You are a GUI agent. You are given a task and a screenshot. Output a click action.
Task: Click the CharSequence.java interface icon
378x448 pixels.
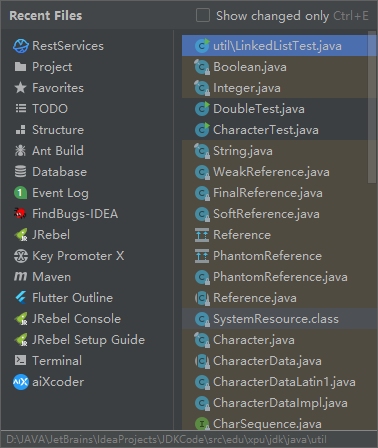pos(202,424)
